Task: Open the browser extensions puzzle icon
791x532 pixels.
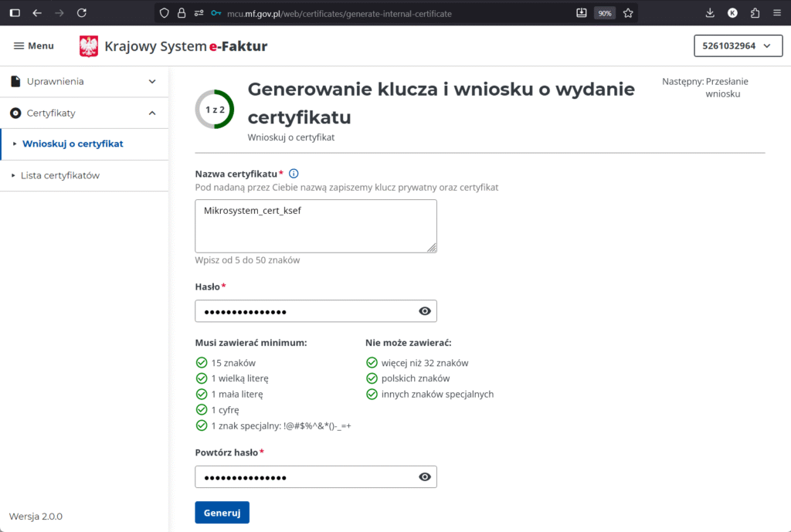Action: pos(755,13)
